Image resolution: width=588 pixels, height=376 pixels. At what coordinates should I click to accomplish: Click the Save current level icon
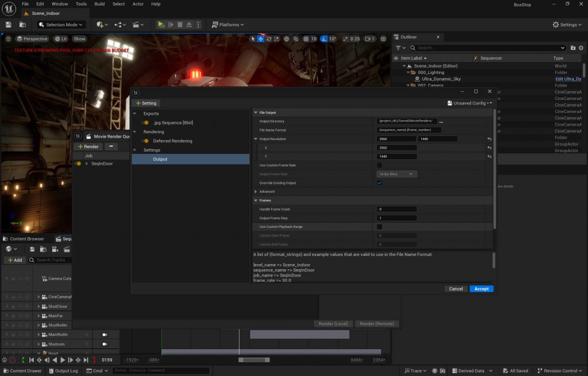pos(9,25)
